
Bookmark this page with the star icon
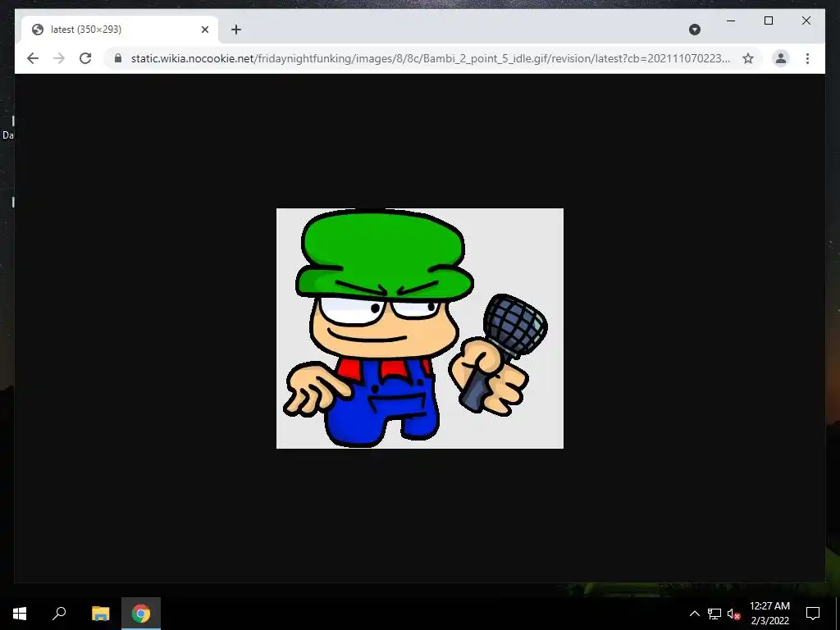[748, 58]
